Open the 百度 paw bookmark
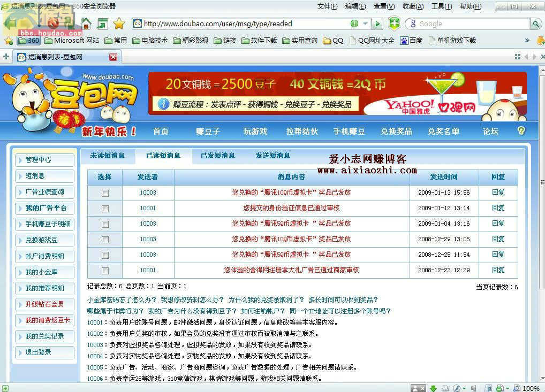Viewport: 545px width, 392px height. coord(411,41)
